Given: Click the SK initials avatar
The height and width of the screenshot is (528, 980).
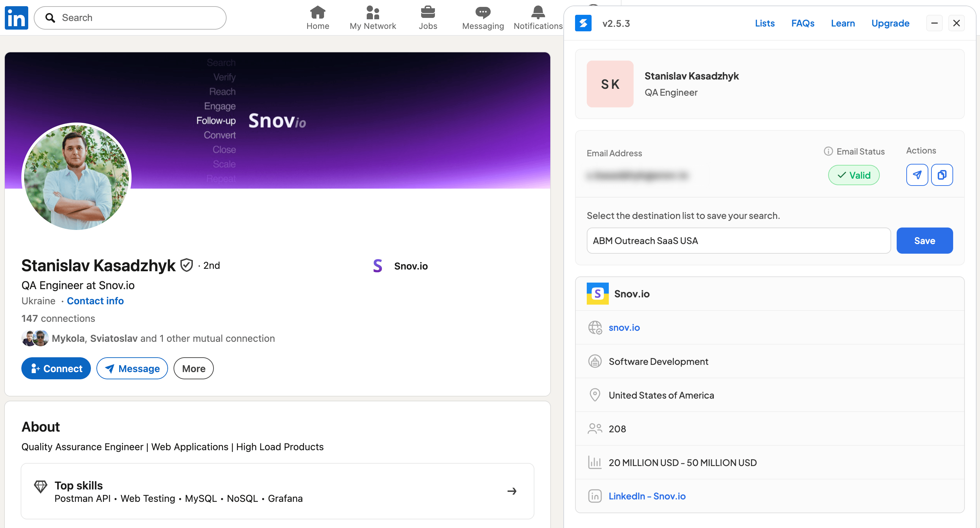Looking at the screenshot, I should pos(610,84).
